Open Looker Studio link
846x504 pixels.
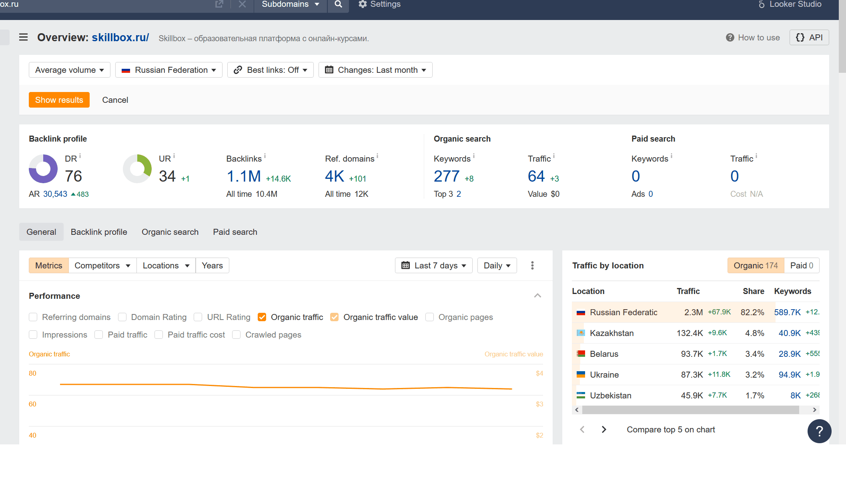[x=790, y=4]
